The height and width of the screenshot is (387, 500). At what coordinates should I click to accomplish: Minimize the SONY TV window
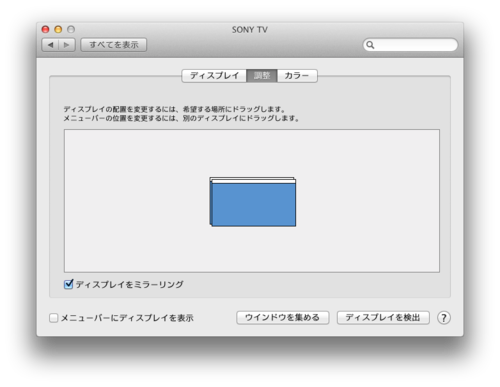tap(58, 29)
